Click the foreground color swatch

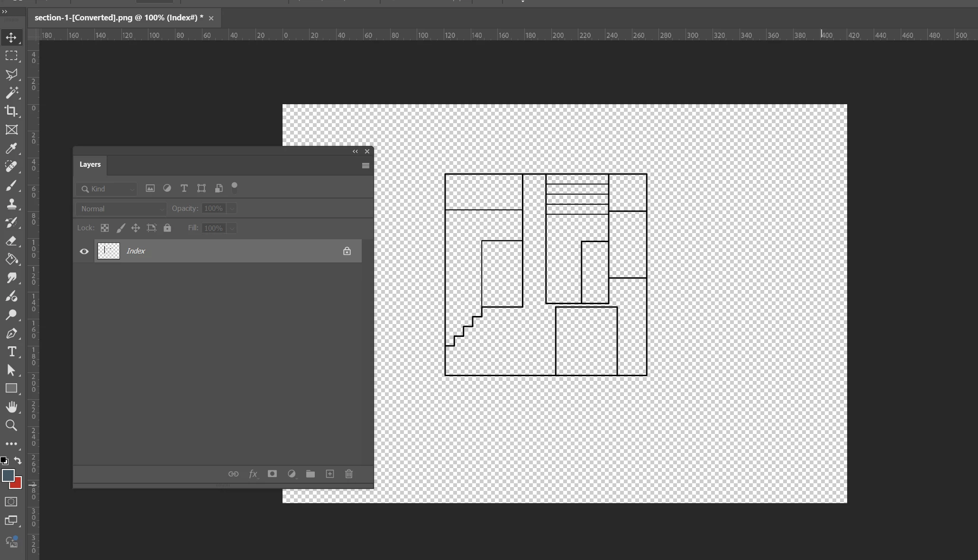[8, 475]
